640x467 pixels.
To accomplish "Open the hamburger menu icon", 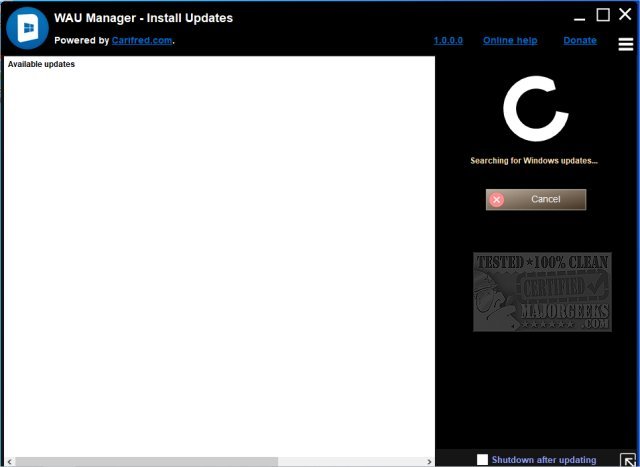I will point(625,44).
